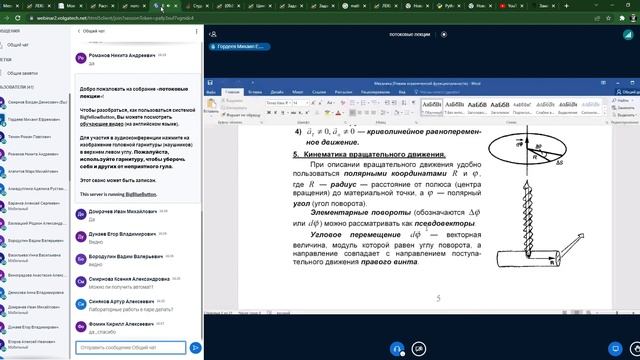Image resolution: width=640 pixels, height=360 pixels.
Task: Toggle underline formatting in Word ribbon
Action: pyautogui.click(x=283, y=113)
